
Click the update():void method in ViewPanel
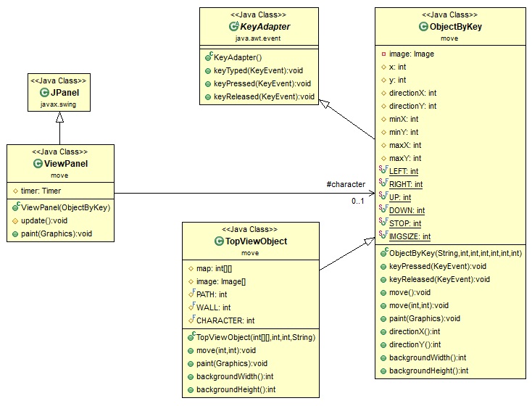click(x=42, y=221)
